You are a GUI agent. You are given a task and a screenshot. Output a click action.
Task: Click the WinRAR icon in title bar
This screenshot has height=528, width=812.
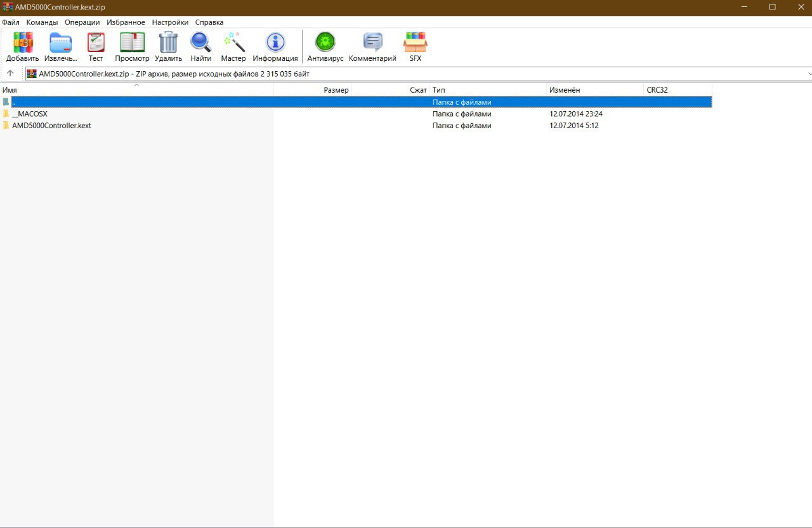click(8, 7)
